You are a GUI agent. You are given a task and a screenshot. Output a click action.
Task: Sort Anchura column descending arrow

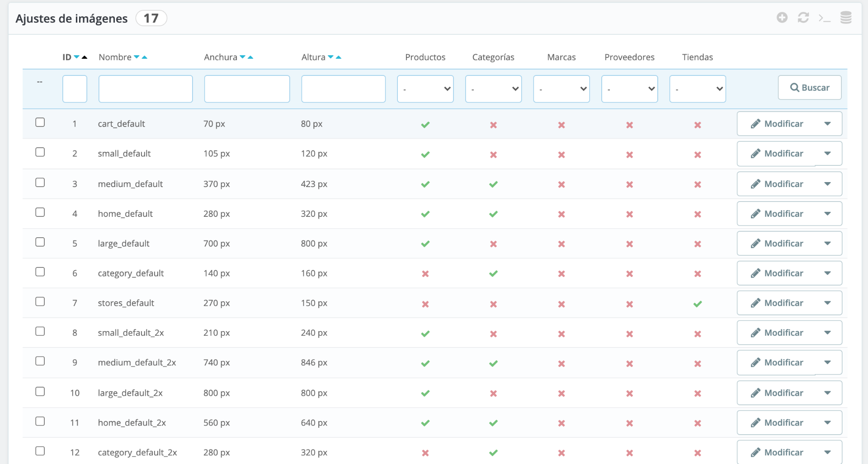[x=243, y=57]
